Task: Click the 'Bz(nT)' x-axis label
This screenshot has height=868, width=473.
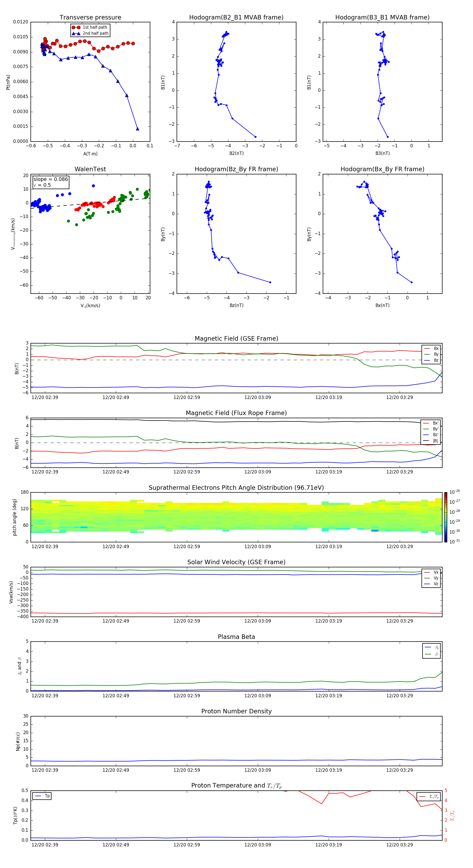Action: [x=236, y=305]
